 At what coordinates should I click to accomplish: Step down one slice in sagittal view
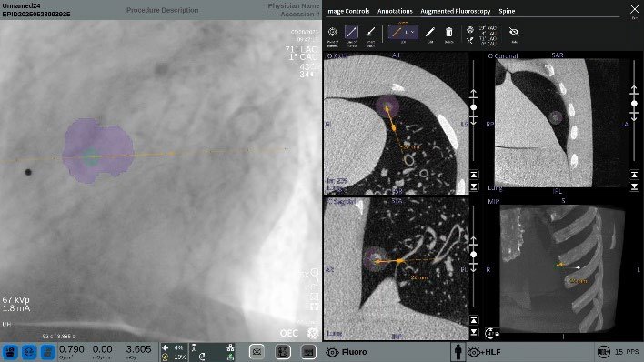pos(474,267)
